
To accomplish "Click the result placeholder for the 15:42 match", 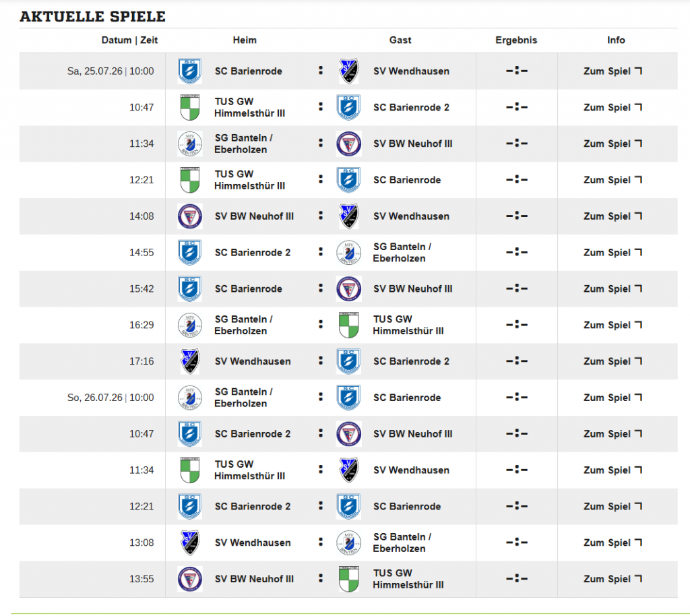I will click(x=517, y=288).
